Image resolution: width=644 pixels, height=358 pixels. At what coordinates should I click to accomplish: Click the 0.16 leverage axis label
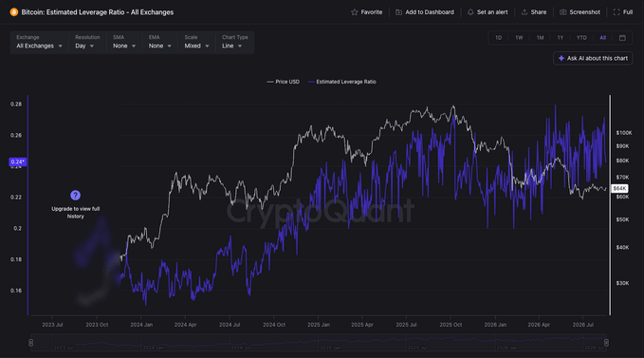(x=16, y=291)
